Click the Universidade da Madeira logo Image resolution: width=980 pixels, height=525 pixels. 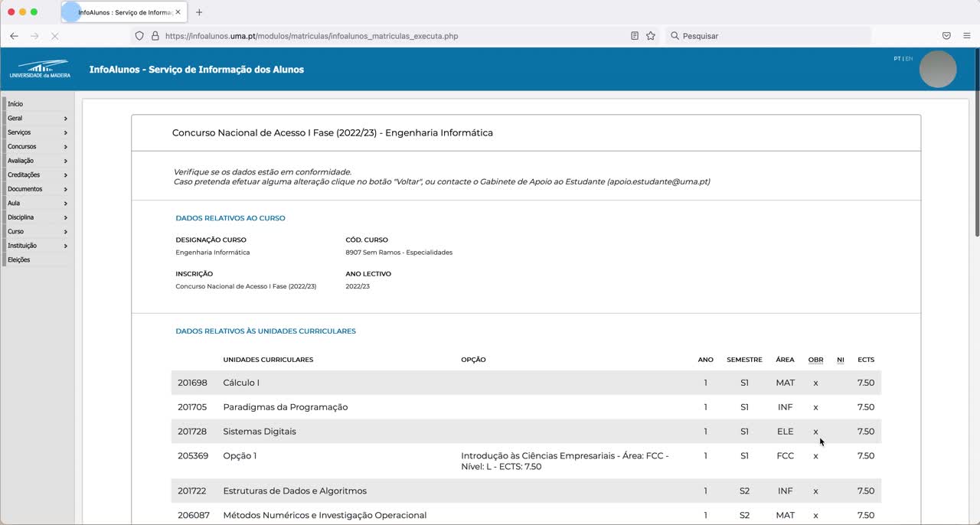[x=40, y=70]
